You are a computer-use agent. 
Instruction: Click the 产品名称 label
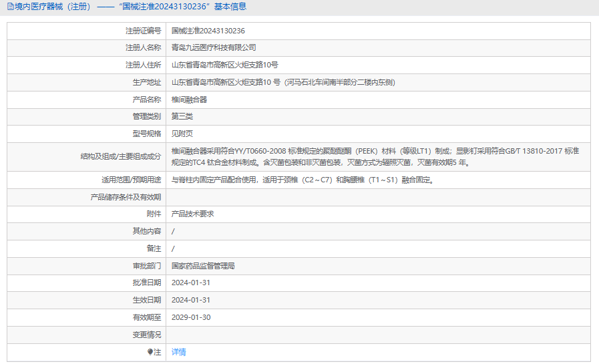(147, 100)
